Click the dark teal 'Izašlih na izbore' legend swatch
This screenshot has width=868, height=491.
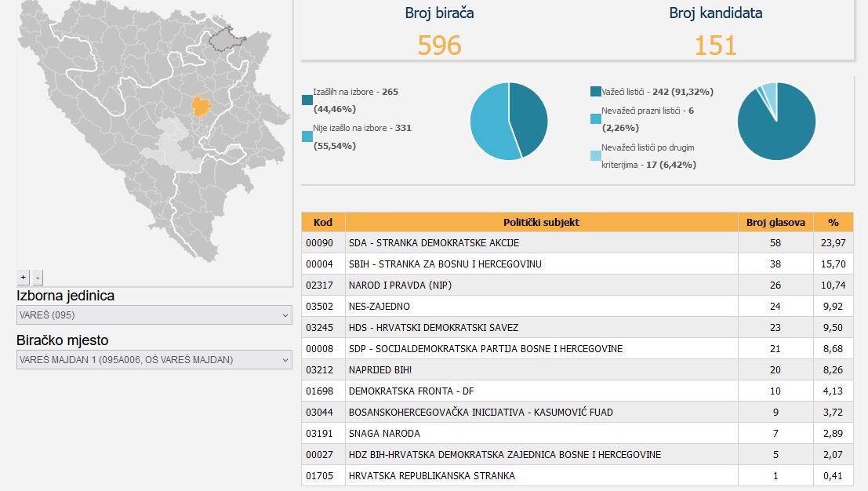(307, 100)
